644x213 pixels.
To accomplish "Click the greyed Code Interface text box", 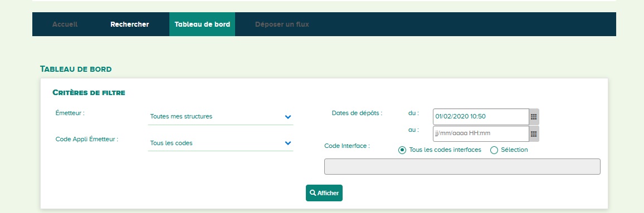I will pyautogui.click(x=462, y=167).
